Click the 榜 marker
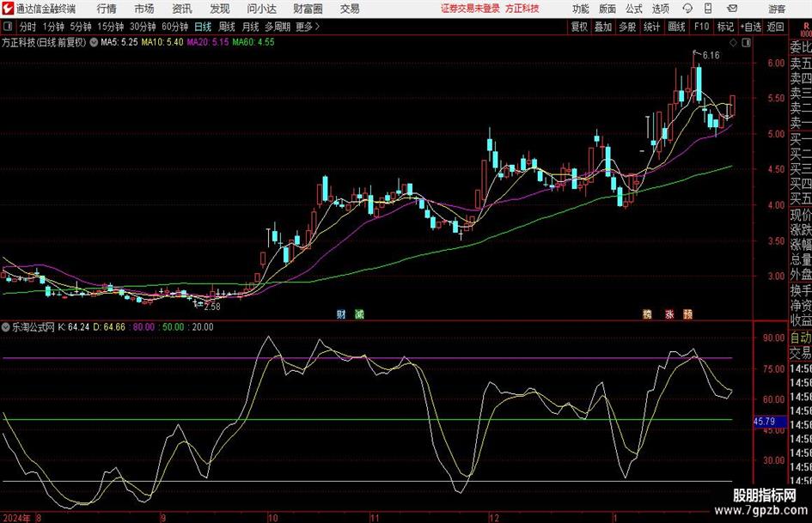The height and width of the screenshot is (523, 812). 647,314
